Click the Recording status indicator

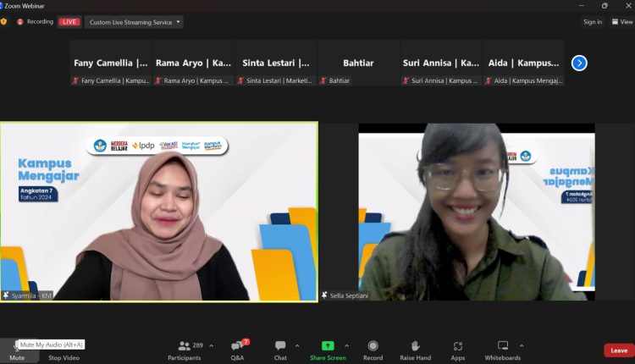coord(36,22)
